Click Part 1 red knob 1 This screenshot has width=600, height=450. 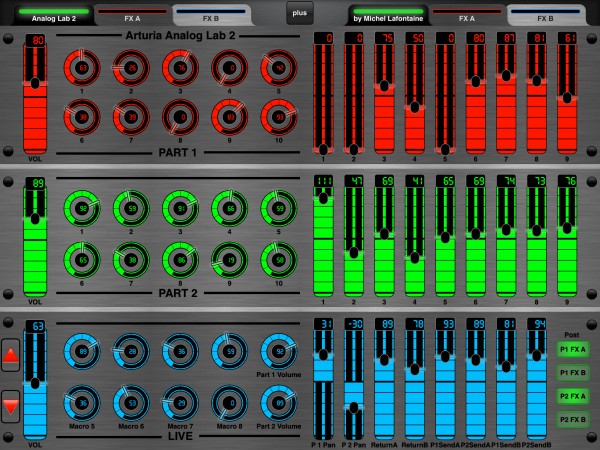click(x=82, y=68)
